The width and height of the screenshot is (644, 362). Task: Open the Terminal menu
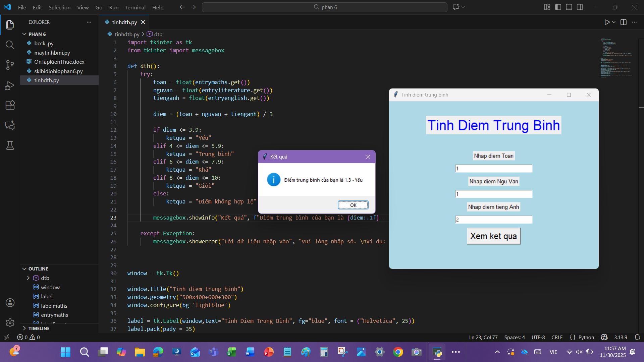click(x=135, y=7)
